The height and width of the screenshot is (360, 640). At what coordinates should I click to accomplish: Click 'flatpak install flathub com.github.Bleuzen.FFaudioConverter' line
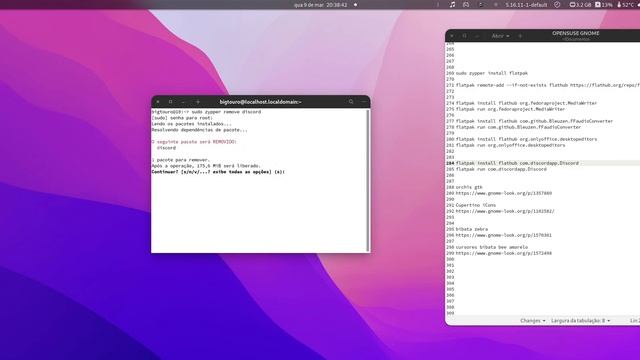pos(534,121)
